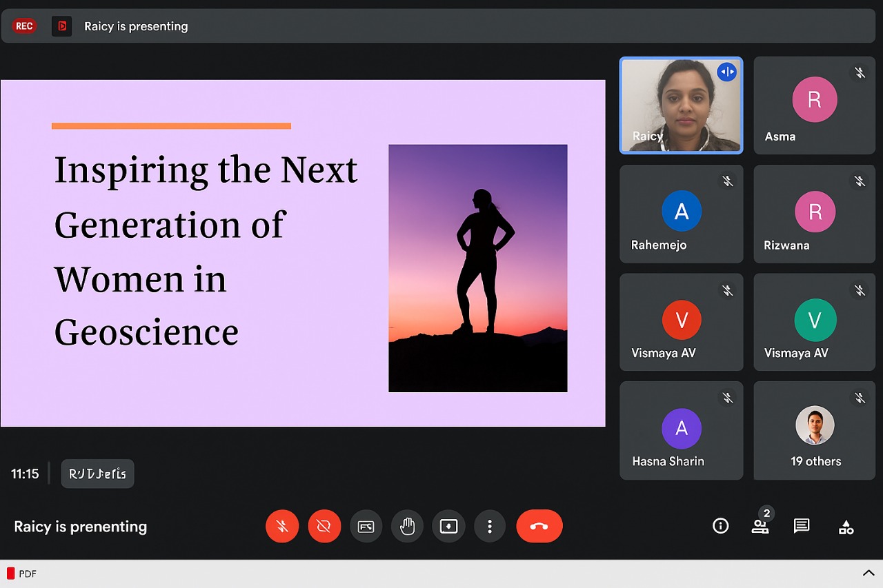
Task: Show the participants list
Action: point(760,527)
